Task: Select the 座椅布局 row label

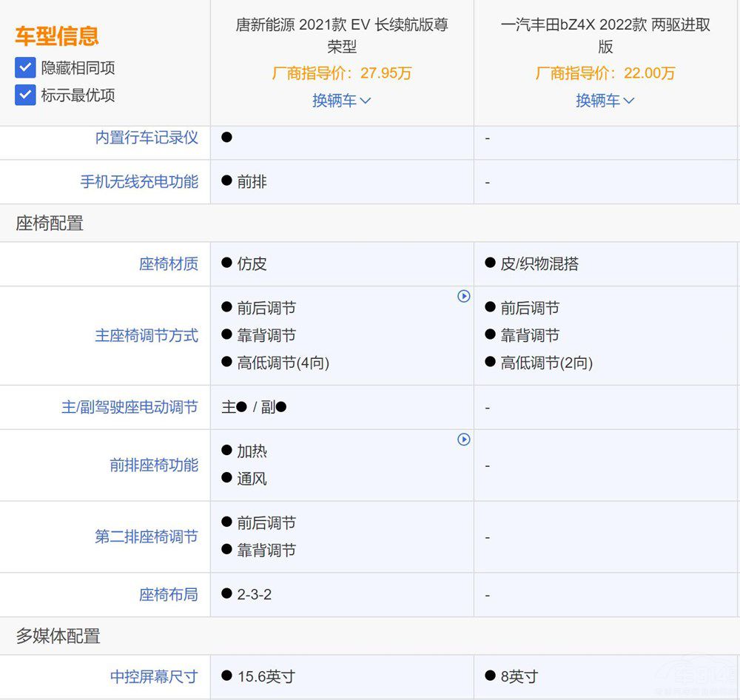Action: [169, 594]
